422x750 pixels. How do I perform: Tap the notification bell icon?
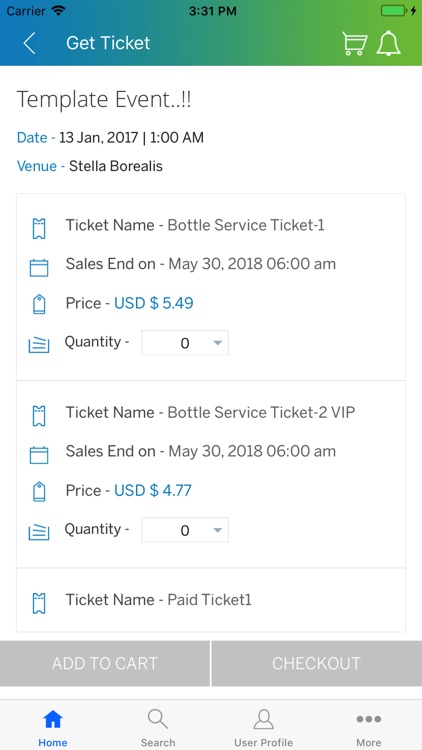click(x=389, y=44)
